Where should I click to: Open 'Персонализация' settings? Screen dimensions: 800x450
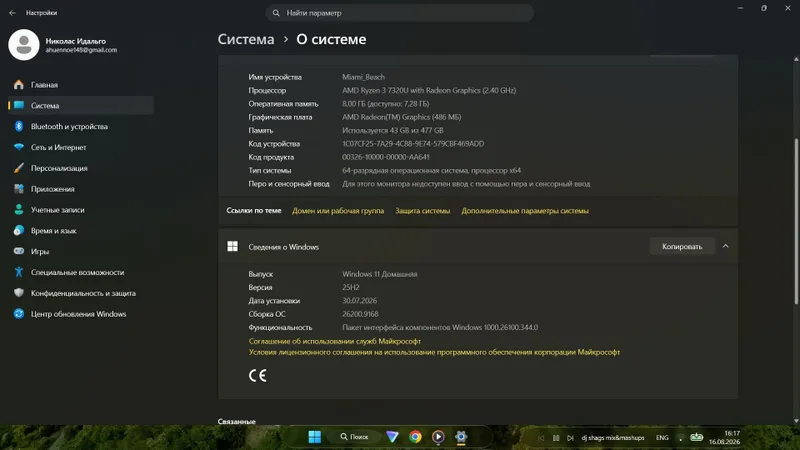pos(81,168)
